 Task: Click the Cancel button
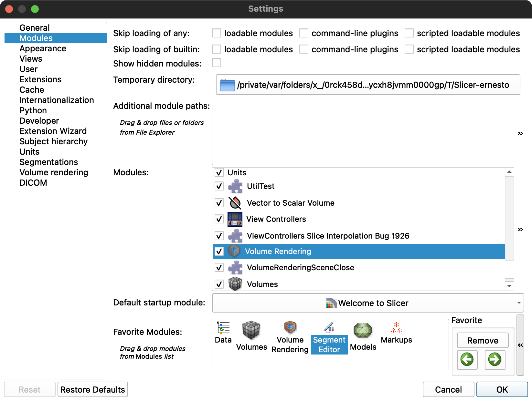click(448, 389)
